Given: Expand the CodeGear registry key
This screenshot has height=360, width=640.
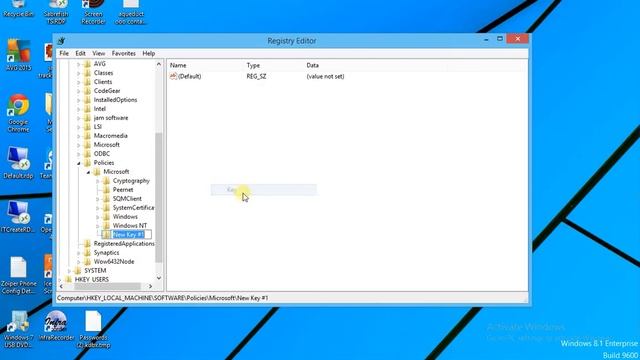Looking at the screenshot, I should [78, 91].
